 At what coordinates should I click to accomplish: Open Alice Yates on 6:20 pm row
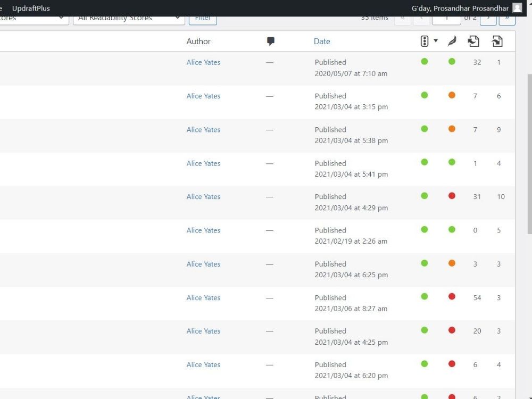203,365
